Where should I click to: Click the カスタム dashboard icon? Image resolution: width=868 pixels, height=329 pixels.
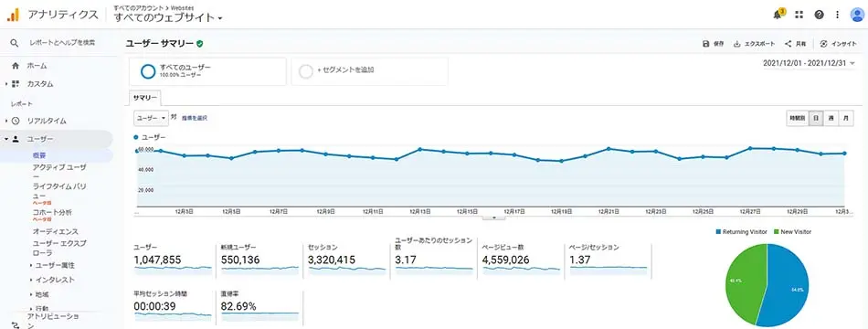(15, 84)
